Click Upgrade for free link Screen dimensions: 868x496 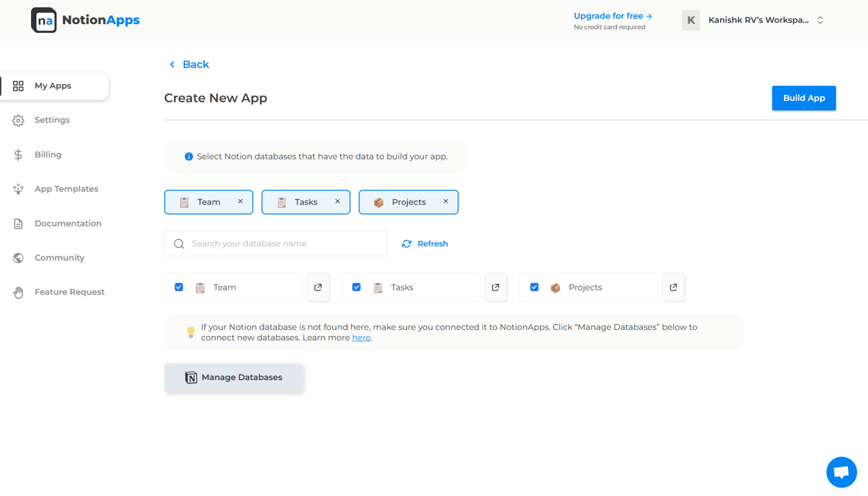pyautogui.click(x=613, y=15)
